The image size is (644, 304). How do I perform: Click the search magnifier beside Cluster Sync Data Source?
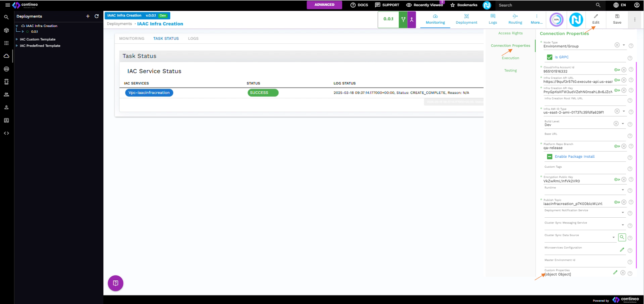click(x=622, y=237)
